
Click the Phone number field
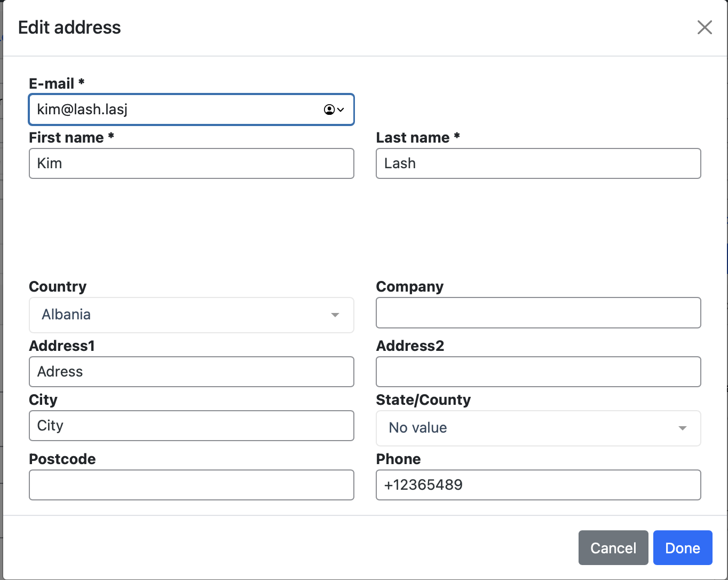click(538, 485)
